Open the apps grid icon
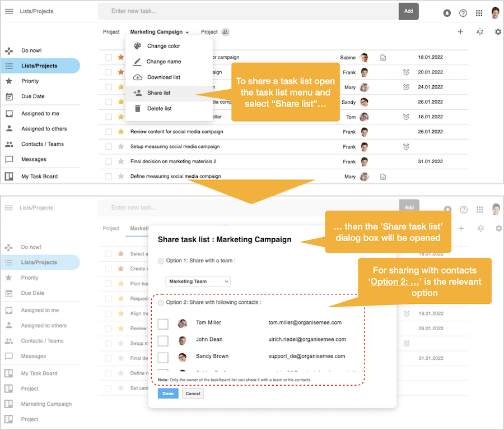Image resolution: width=504 pixels, height=430 pixels. (x=479, y=13)
